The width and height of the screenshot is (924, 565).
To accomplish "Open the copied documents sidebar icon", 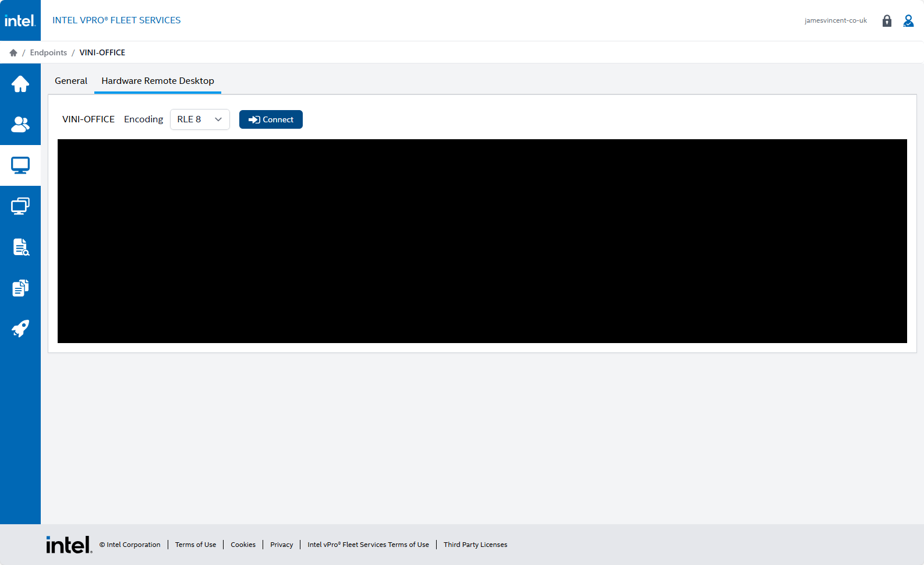I will (20, 288).
